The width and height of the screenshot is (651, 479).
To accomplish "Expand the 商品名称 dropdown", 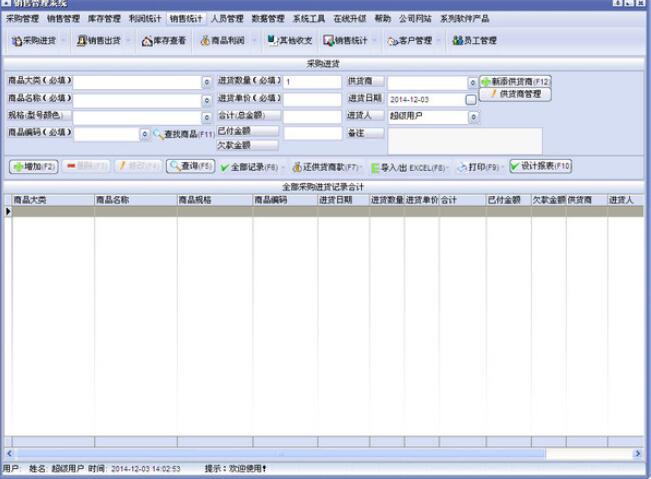I will (206, 100).
